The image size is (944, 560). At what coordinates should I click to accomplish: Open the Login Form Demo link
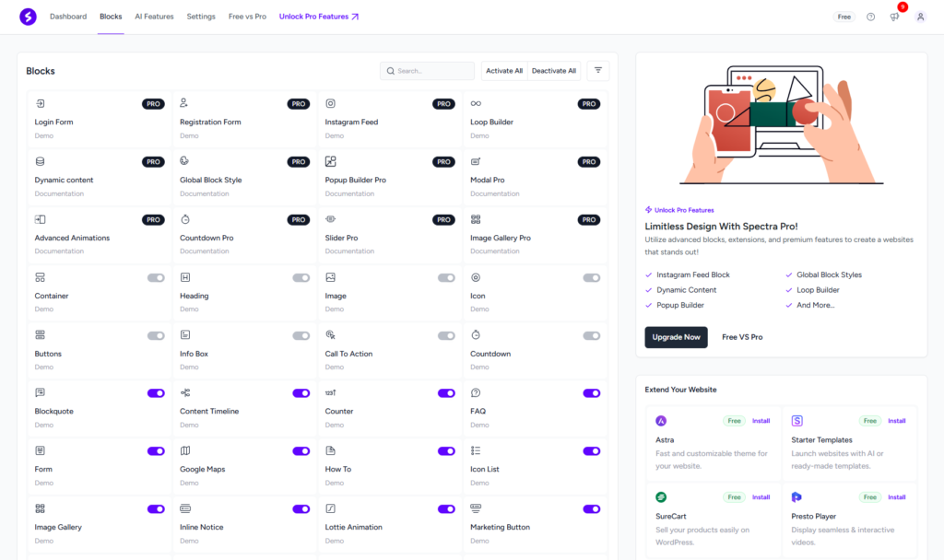pos(44,136)
